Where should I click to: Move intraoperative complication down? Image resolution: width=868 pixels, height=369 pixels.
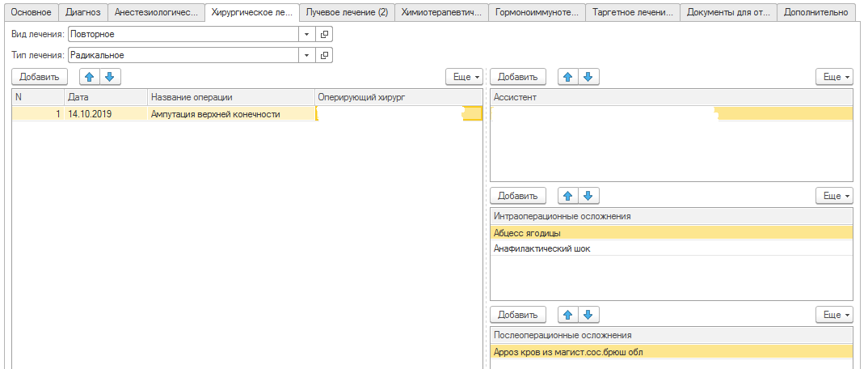[x=588, y=196]
